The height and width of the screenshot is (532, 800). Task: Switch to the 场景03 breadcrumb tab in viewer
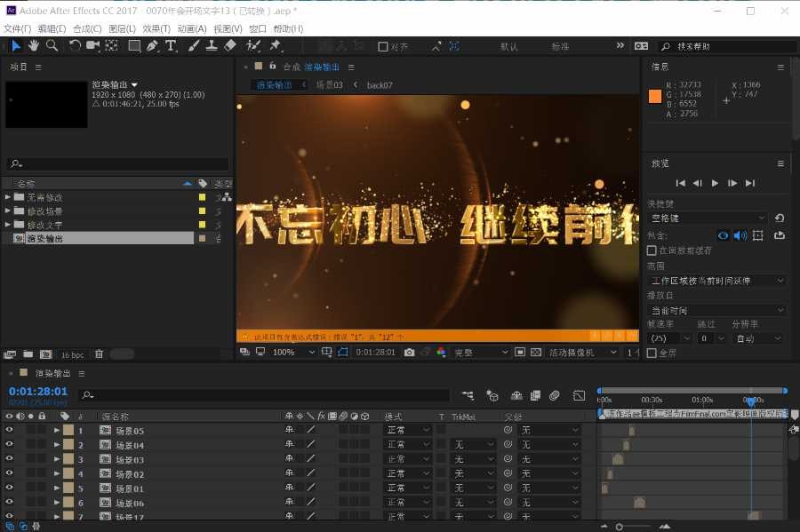330,84
